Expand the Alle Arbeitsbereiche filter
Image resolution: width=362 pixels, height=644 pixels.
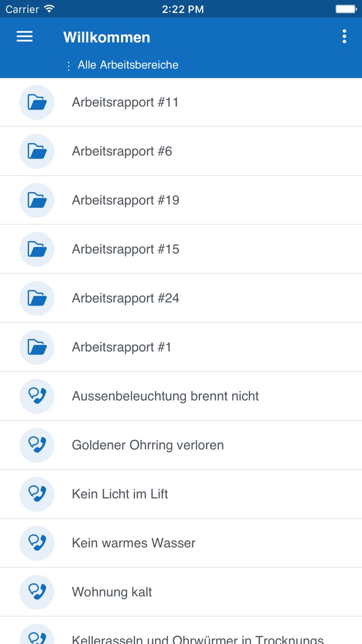(x=123, y=65)
